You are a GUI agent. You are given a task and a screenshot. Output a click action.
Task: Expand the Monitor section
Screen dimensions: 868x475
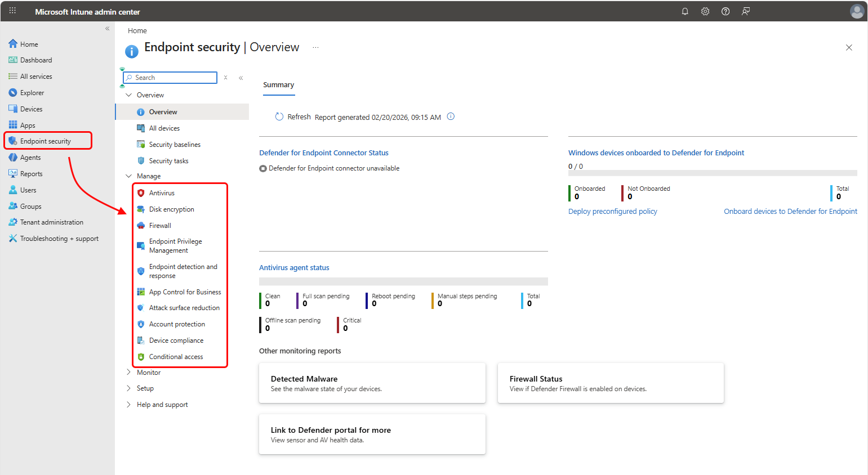click(x=148, y=372)
